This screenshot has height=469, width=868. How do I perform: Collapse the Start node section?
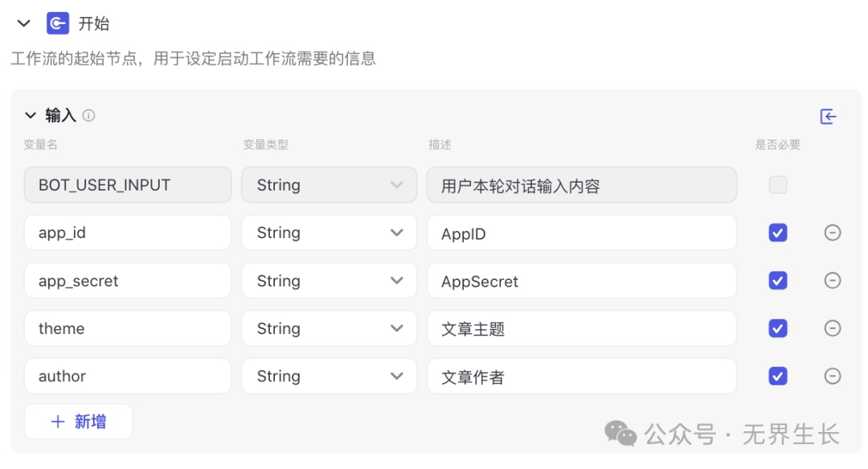click(x=23, y=23)
